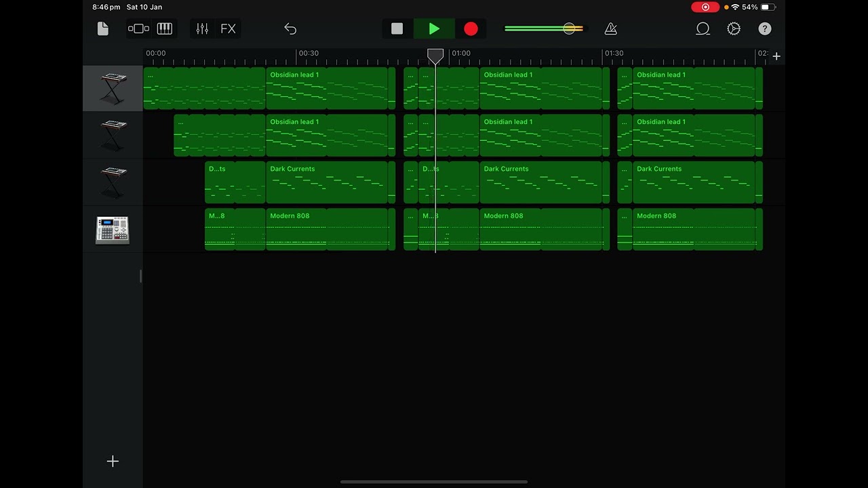Image resolution: width=868 pixels, height=488 pixels.
Task: Select second track's Obsidian lead 1 region at 01:00
Action: [x=540, y=135]
